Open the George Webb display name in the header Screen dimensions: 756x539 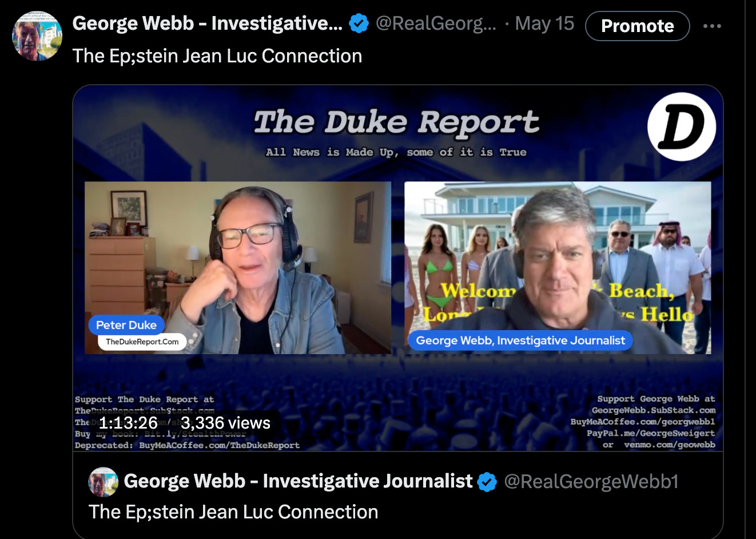[x=208, y=23]
